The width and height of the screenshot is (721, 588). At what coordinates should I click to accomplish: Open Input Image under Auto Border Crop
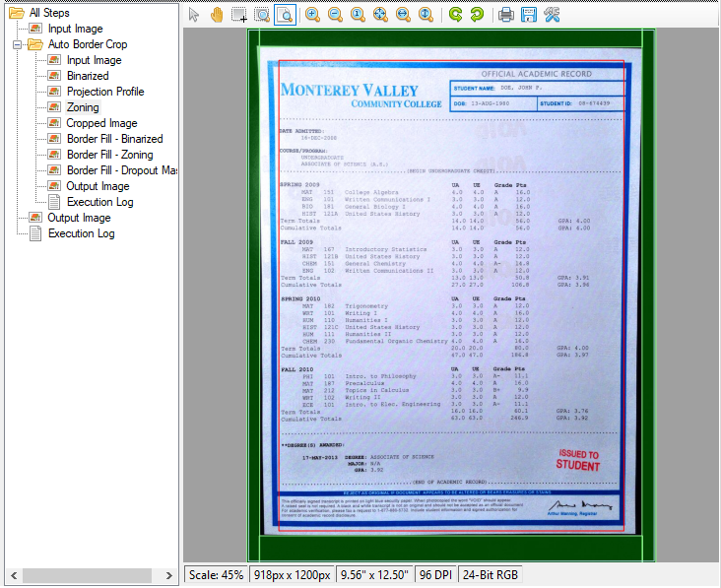[94, 60]
